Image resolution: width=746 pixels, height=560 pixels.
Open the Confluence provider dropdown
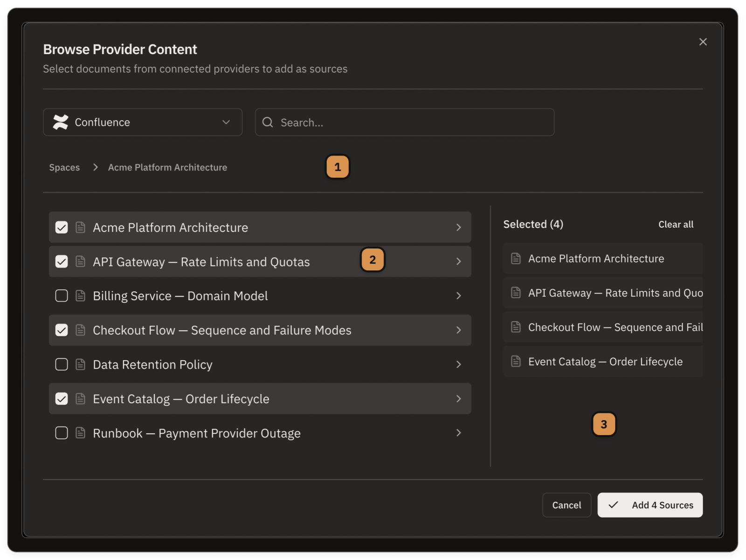(x=143, y=122)
